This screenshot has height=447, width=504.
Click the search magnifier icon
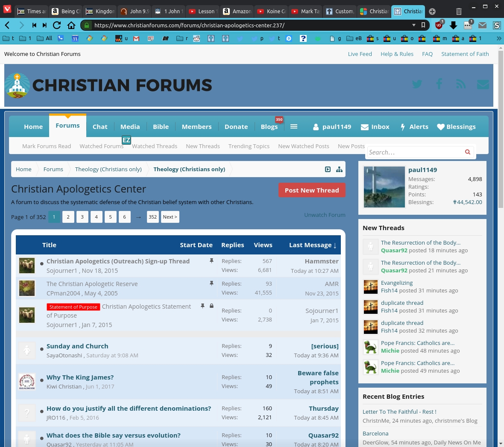468,152
